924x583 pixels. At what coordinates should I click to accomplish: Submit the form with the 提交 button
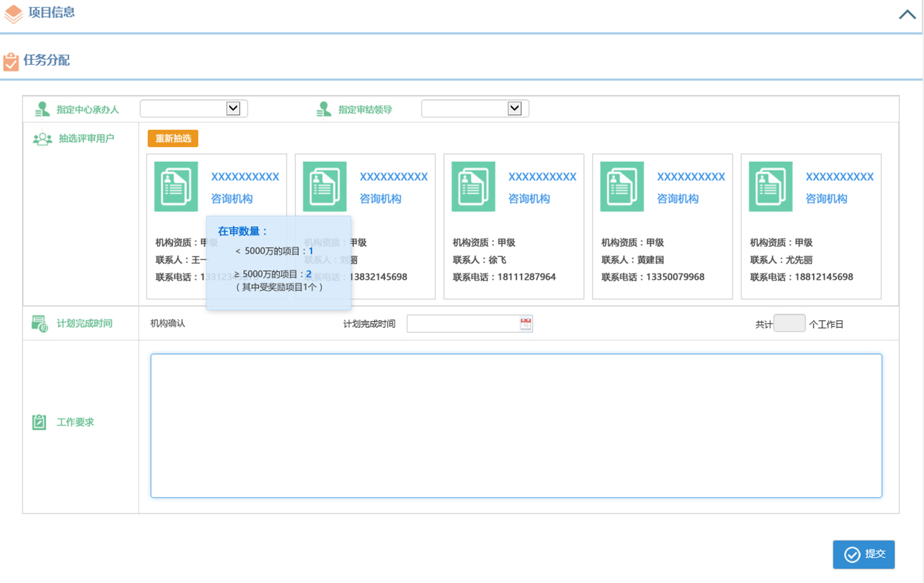coord(863,554)
